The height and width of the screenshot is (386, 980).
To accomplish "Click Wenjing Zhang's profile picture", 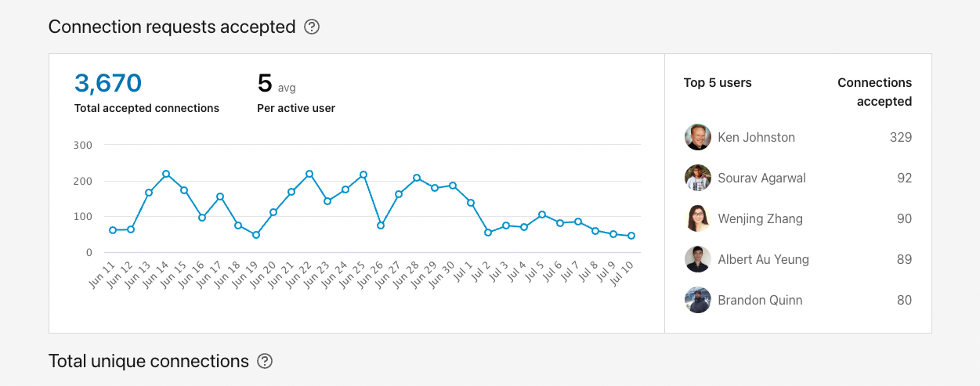I will click(x=697, y=218).
